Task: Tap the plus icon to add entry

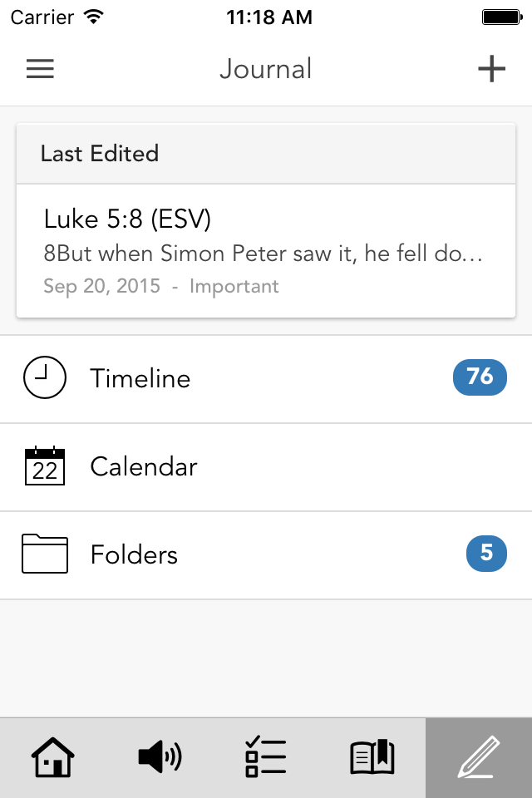Action: point(491,69)
